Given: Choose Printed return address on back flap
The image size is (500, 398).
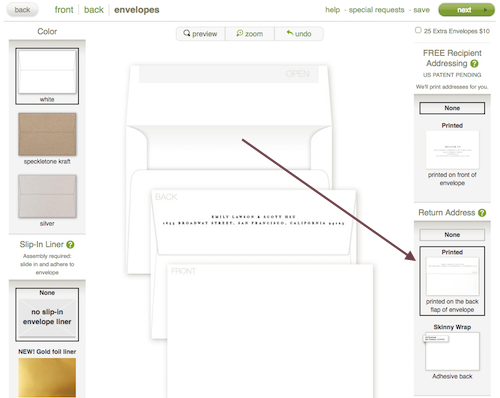Looking at the screenshot, I should tap(452, 281).
